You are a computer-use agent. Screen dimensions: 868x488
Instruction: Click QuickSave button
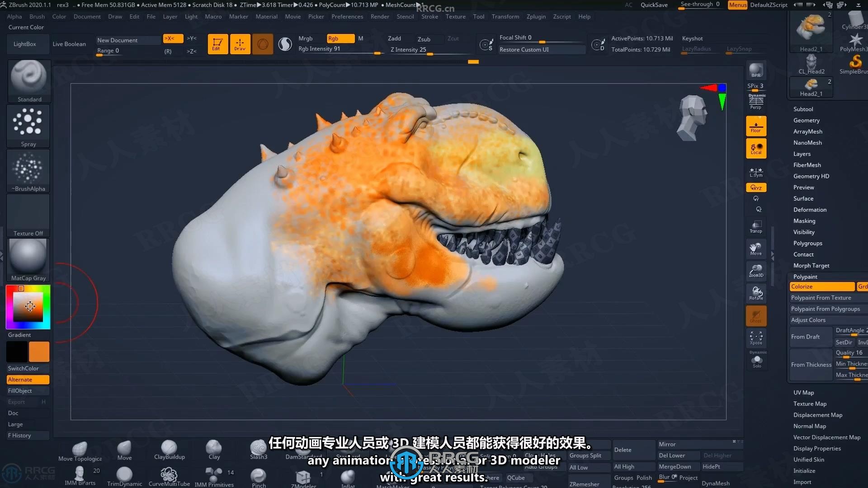click(x=654, y=5)
